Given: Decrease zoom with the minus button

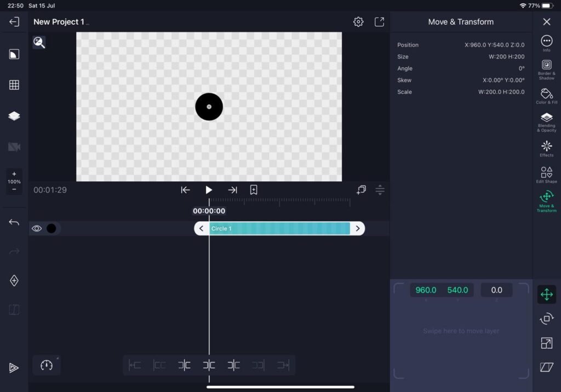Looking at the screenshot, I should pyautogui.click(x=14, y=189).
